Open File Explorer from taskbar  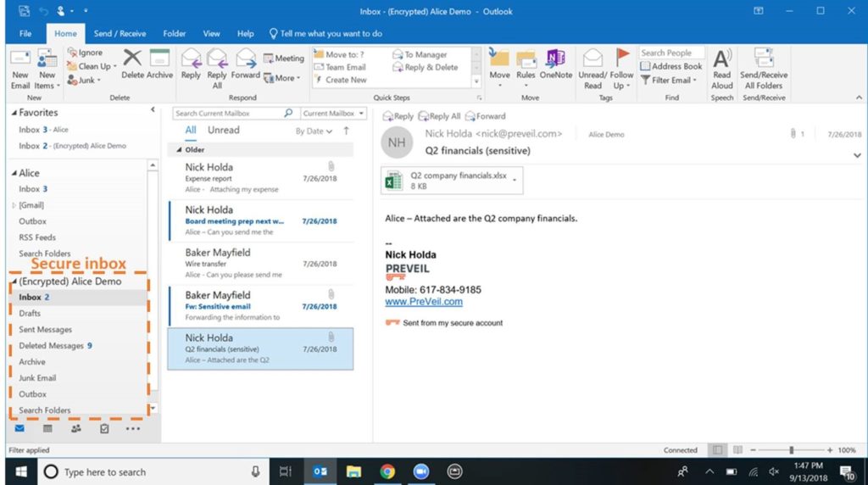pos(353,471)
